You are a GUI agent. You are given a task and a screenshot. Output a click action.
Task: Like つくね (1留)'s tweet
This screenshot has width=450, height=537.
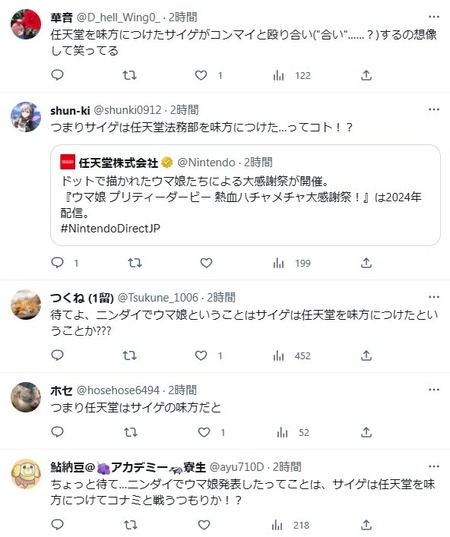[201, 355]
